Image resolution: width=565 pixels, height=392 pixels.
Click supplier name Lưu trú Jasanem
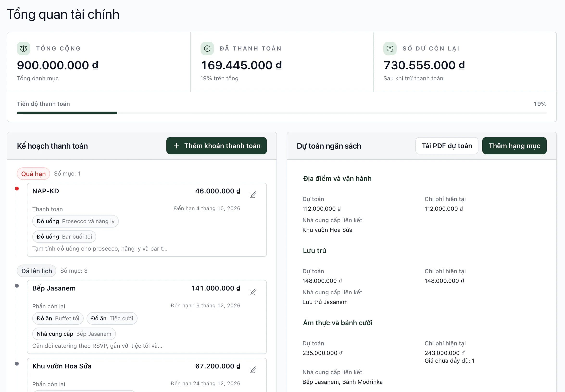pos(325,302)
